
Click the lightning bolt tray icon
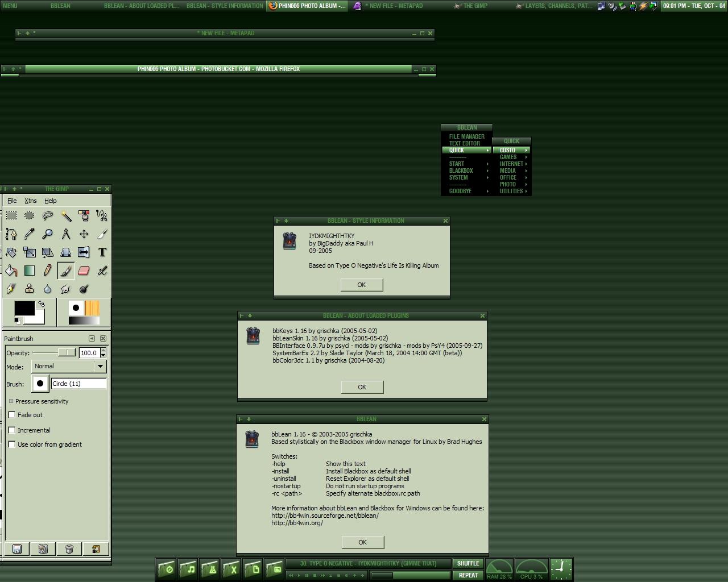coord(643,6)
